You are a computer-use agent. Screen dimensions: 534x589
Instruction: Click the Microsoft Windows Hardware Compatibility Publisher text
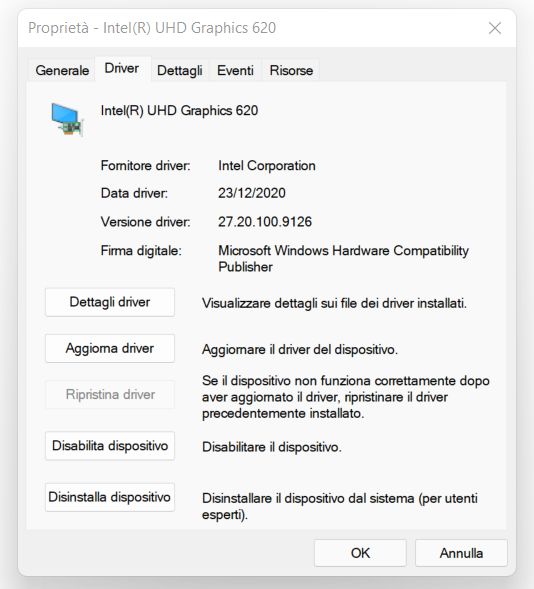tap(343, 258)
